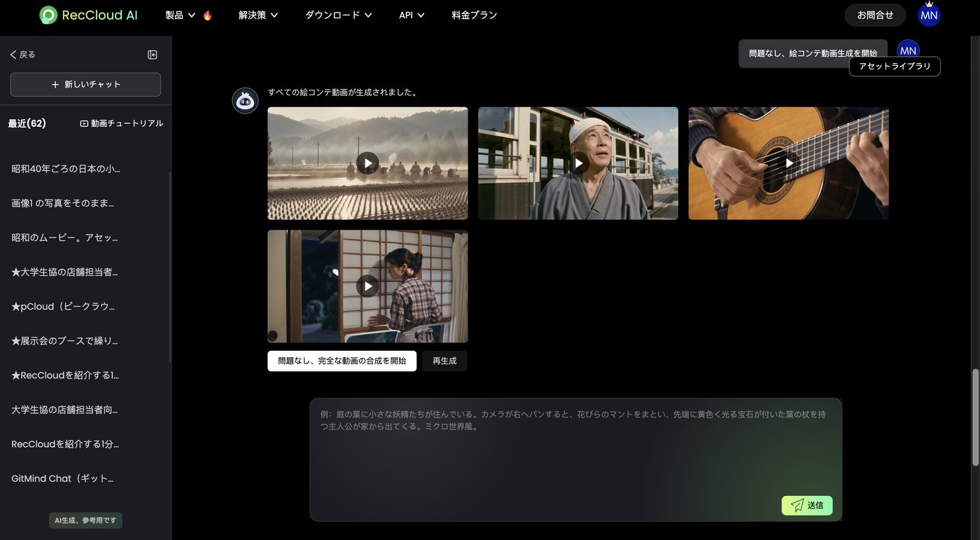The width and height of the screenshot is (980, 540).
Task: Expand the API menu
Action: (412, 15)
